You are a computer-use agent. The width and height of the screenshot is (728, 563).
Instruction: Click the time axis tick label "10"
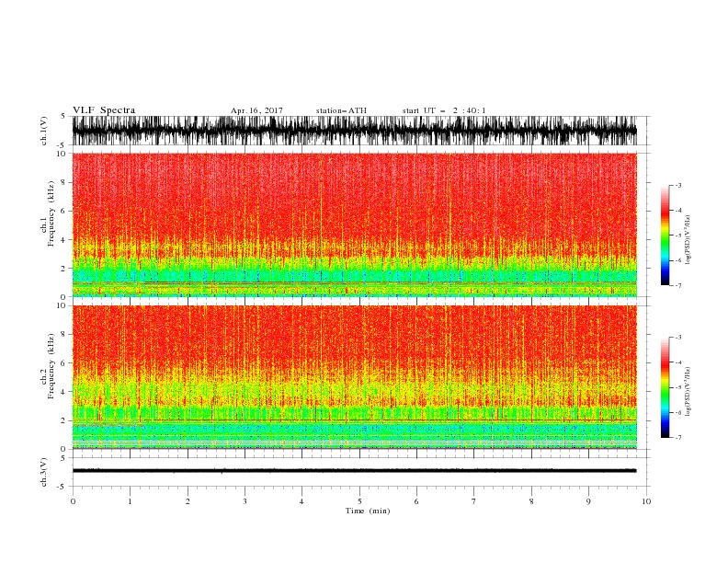(646, 501)
